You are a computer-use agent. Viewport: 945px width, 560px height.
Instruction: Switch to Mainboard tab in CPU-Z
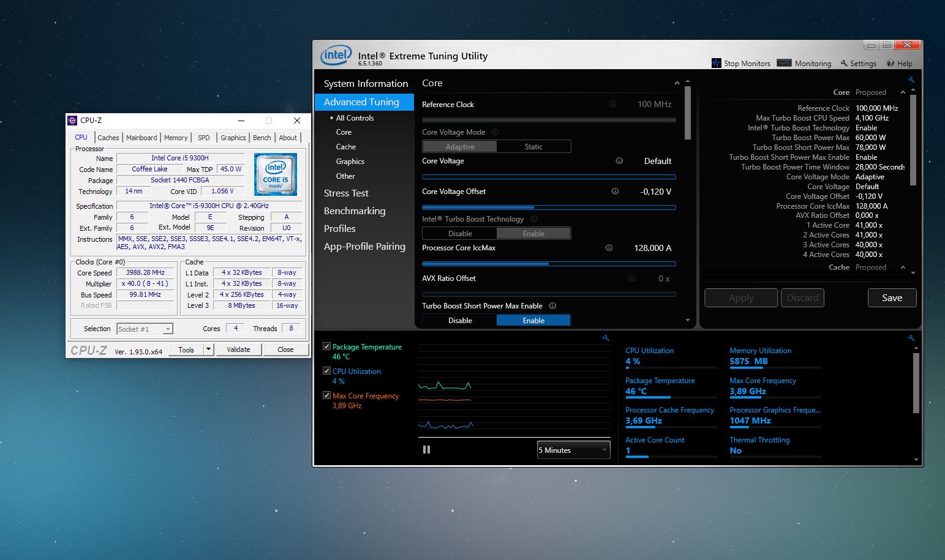pyautogui.click(x=141, y=138)
